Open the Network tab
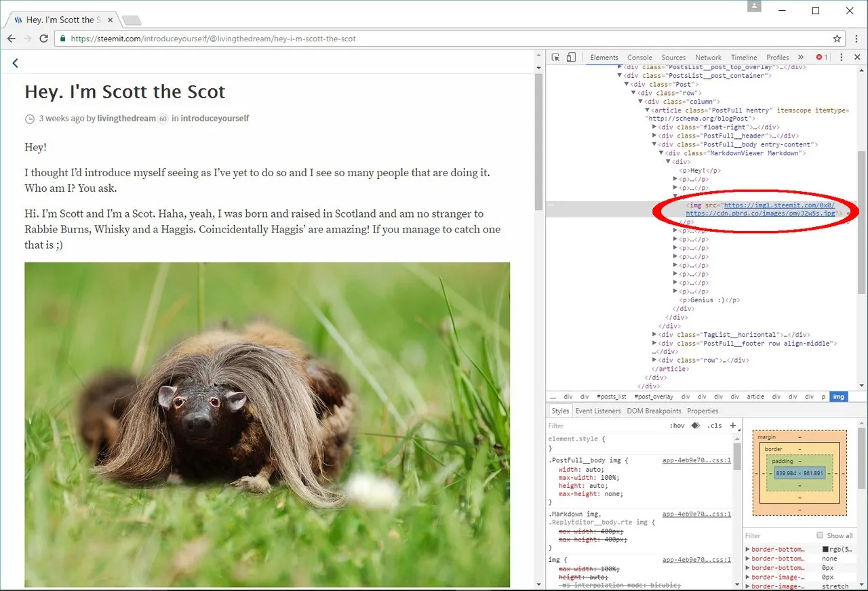 pyautogui.click(x=708, y=58)
